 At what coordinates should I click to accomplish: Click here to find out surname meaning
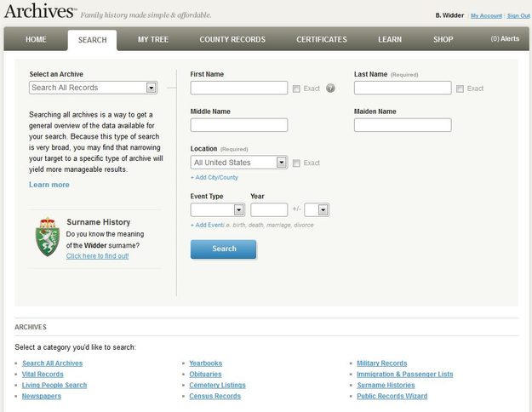pyautogui.click(x=97, y=256)
